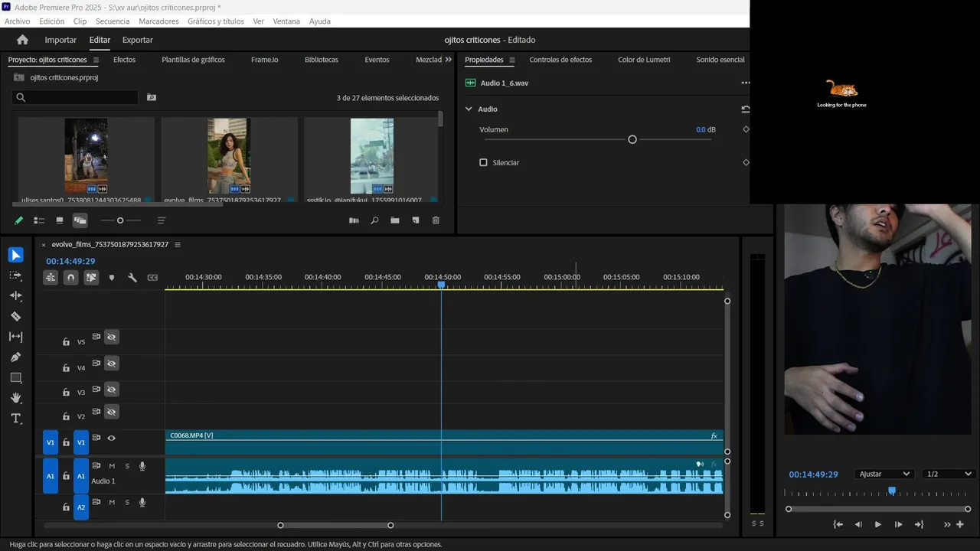Open the Proyecto panel menu
The width and height of the screenshot is (980, 551).
96,60
